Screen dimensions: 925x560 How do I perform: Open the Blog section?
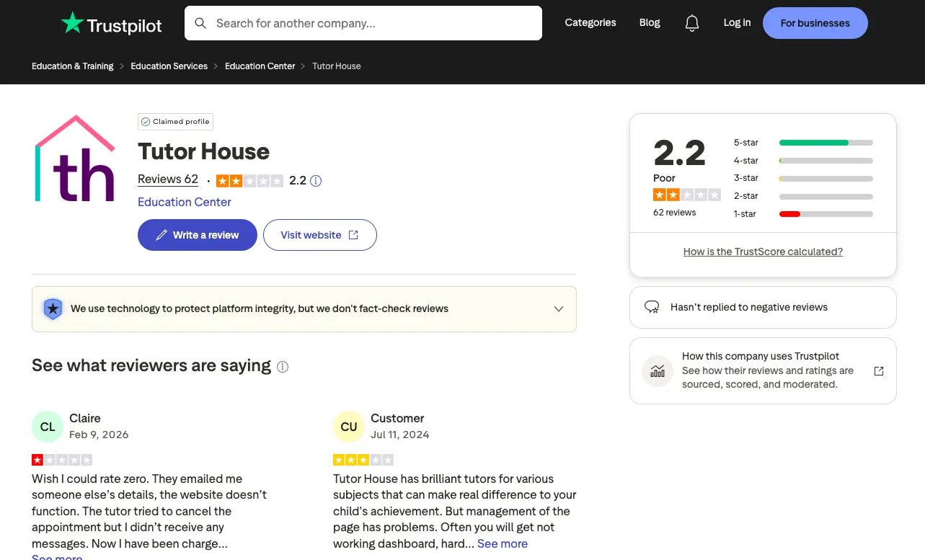[x=649, y=22]
